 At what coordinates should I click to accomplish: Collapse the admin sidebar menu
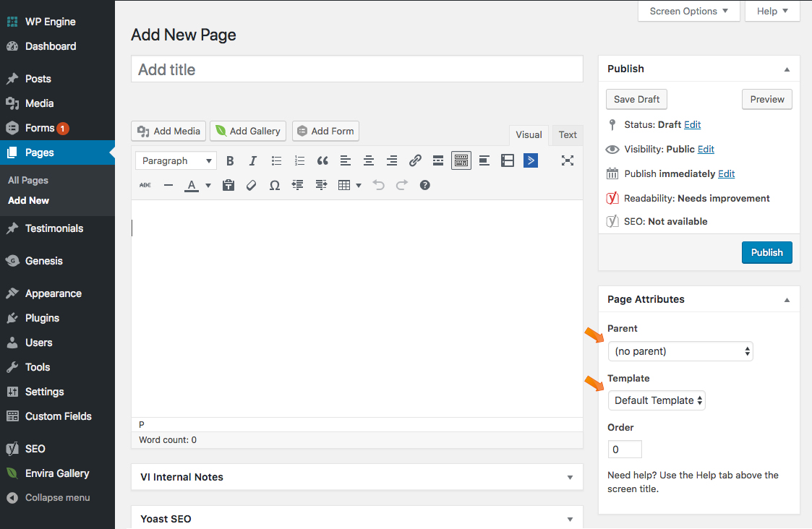(57, 497)
